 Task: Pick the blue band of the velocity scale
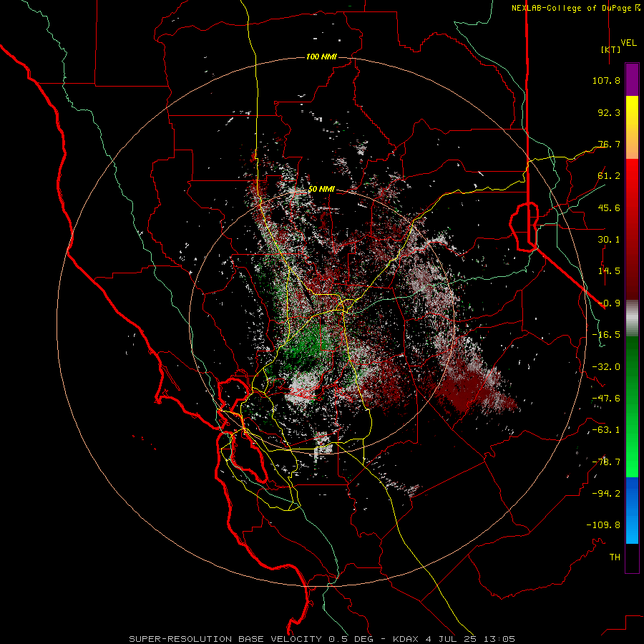(x=632, y=510)
